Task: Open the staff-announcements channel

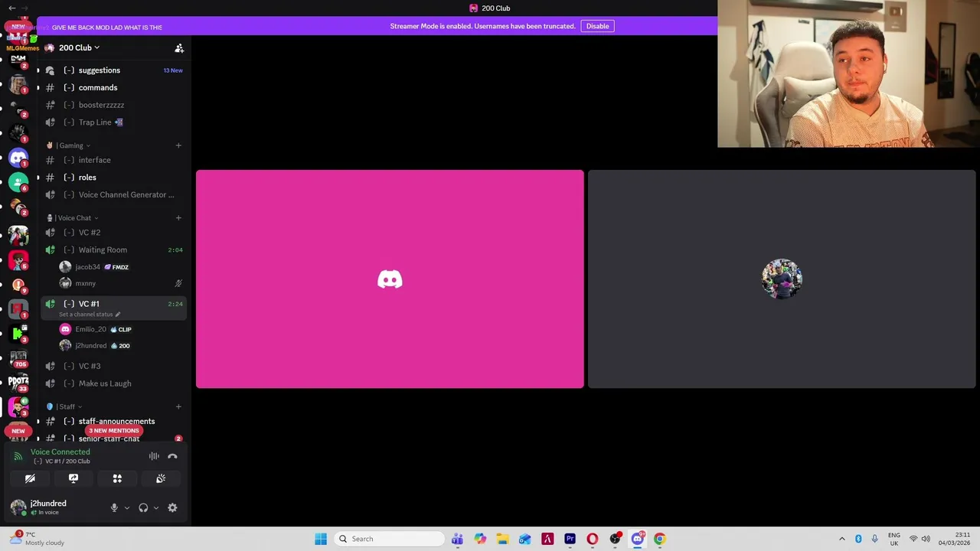Action: 113,421
